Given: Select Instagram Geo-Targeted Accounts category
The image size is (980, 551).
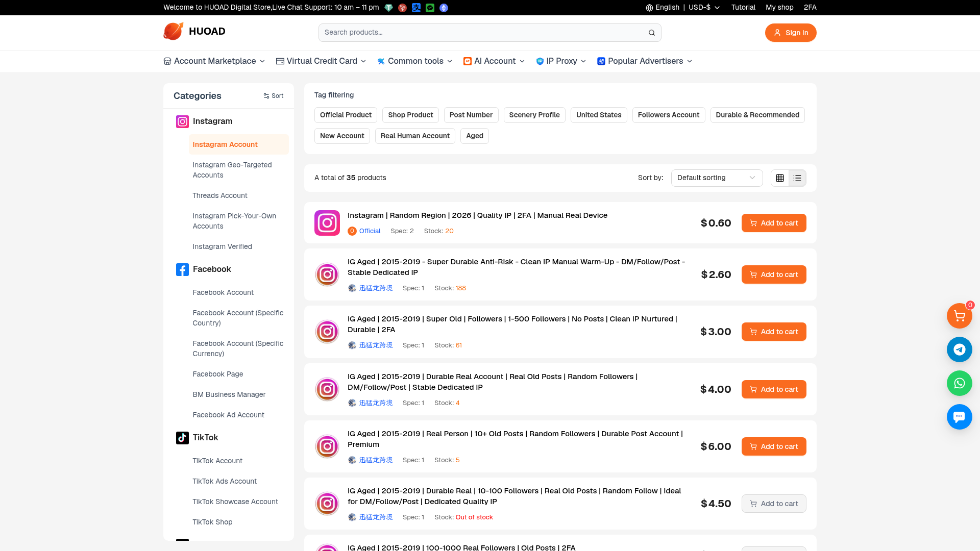Looking at the screenshot, I should (238, 170).
